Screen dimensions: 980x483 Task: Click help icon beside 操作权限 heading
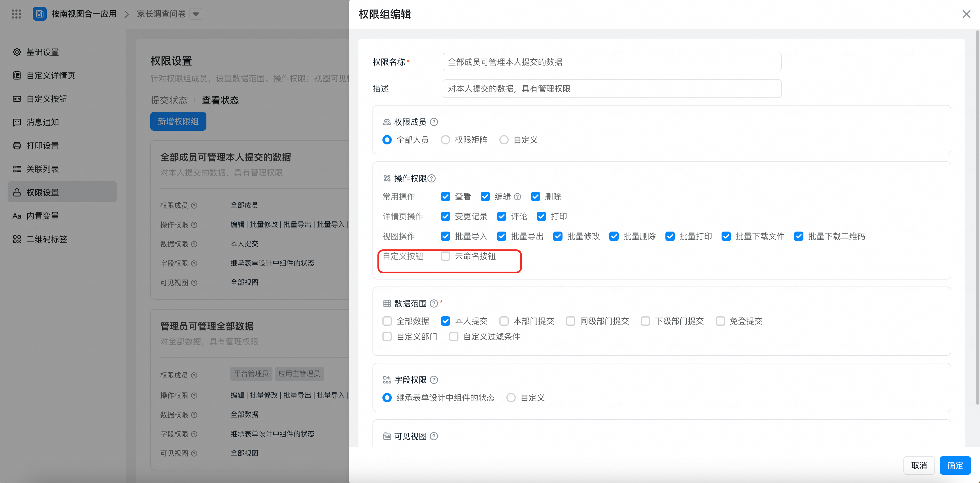pyautogui.click(x=432, y=178)
